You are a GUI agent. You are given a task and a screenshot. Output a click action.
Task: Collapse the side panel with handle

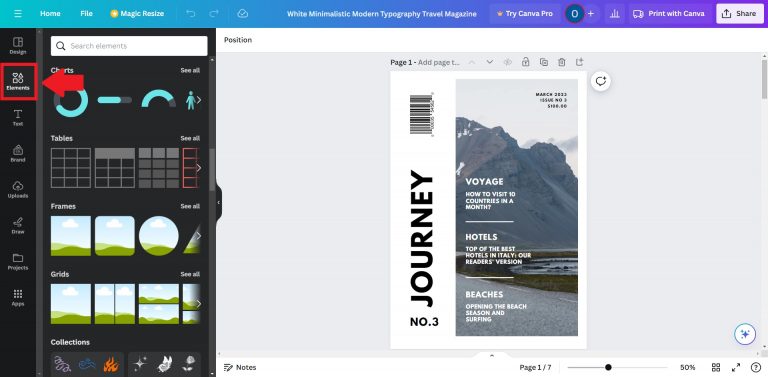(218, 202)
